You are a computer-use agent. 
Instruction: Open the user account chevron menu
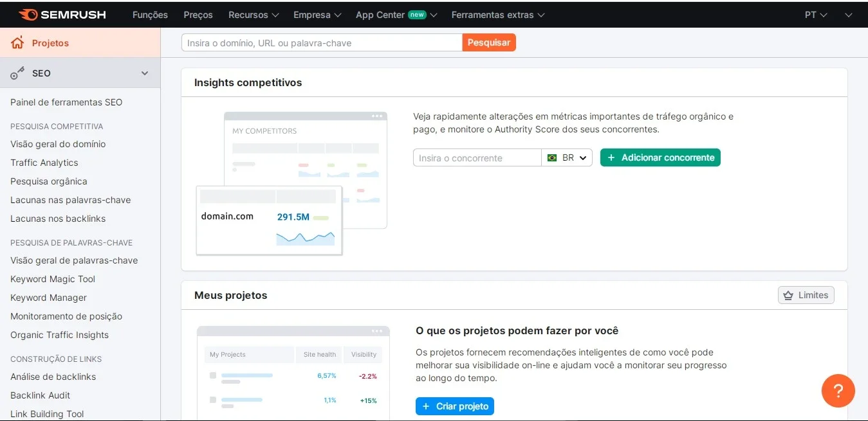click(x=849, y=15)
